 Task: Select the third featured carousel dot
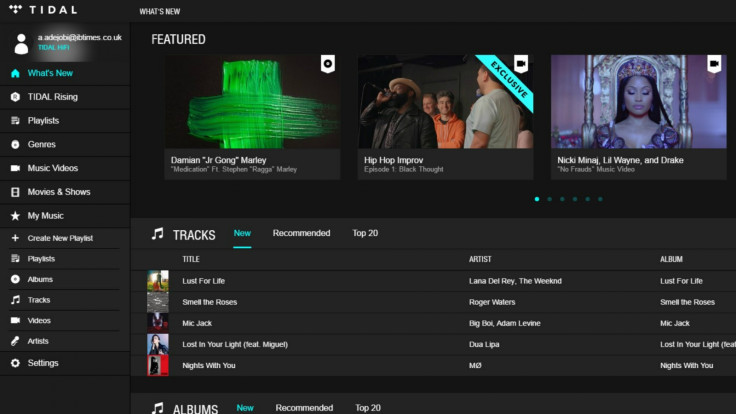click(562, 199)
